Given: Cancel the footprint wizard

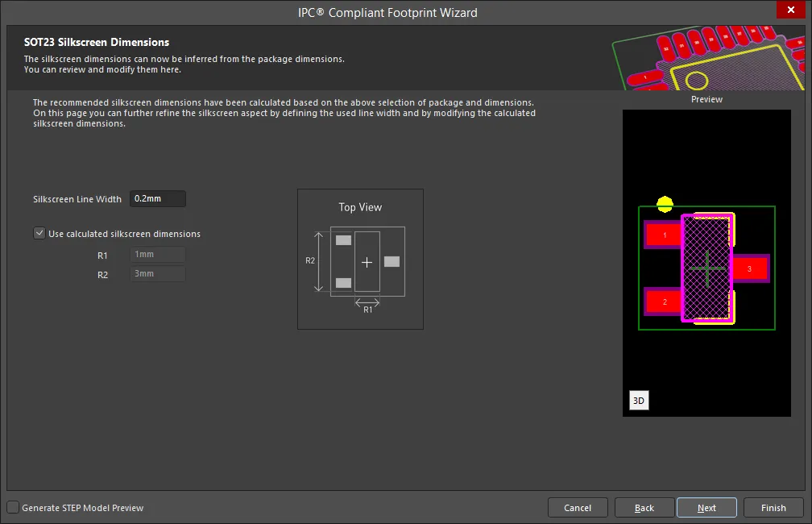Looking at the screenshot, I should (x=578, y=507).
